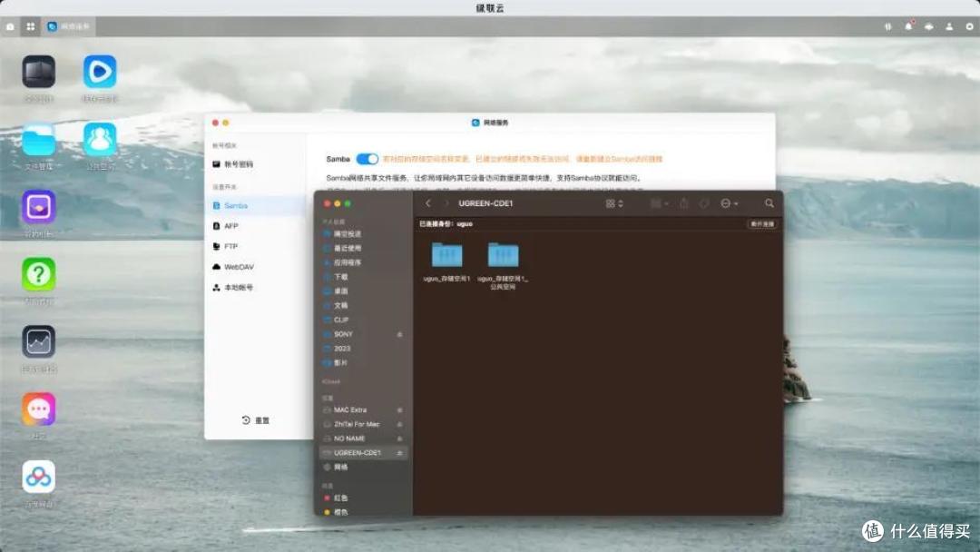Select 网络 in Finder sidebar
980x552 pixels.
pos(364,467)
